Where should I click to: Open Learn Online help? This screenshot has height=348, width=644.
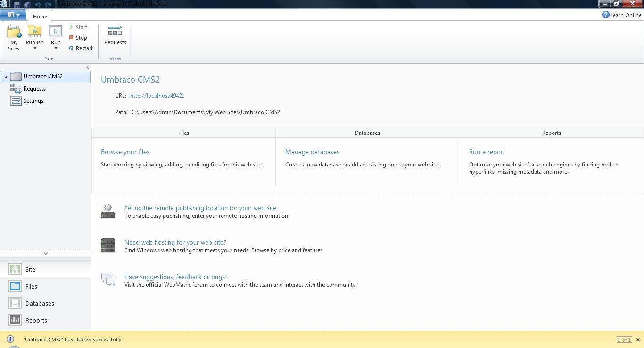pos(621,15)
